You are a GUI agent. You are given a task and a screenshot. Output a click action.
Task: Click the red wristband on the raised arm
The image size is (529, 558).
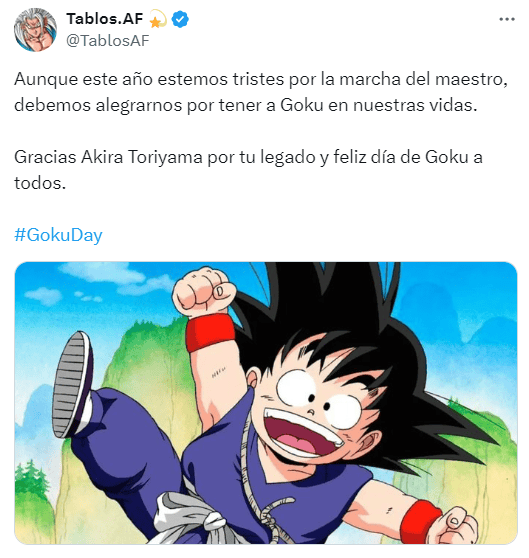click(x=210, y=333)
